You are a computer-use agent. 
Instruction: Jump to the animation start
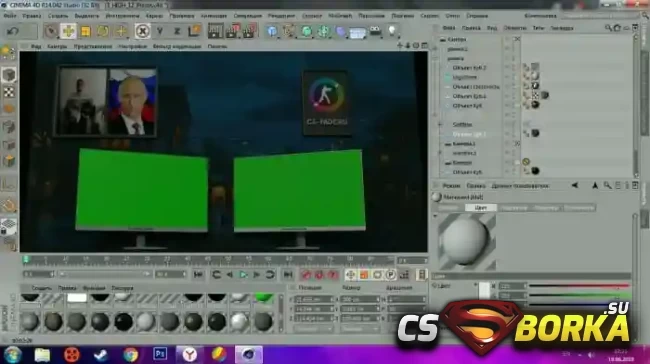click(198, 274)
